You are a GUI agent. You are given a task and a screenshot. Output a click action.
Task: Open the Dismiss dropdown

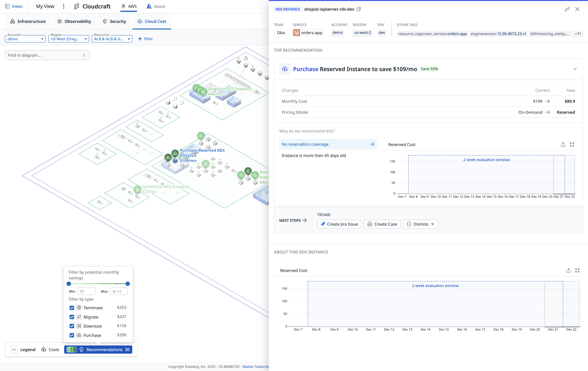tap(420, 224)
